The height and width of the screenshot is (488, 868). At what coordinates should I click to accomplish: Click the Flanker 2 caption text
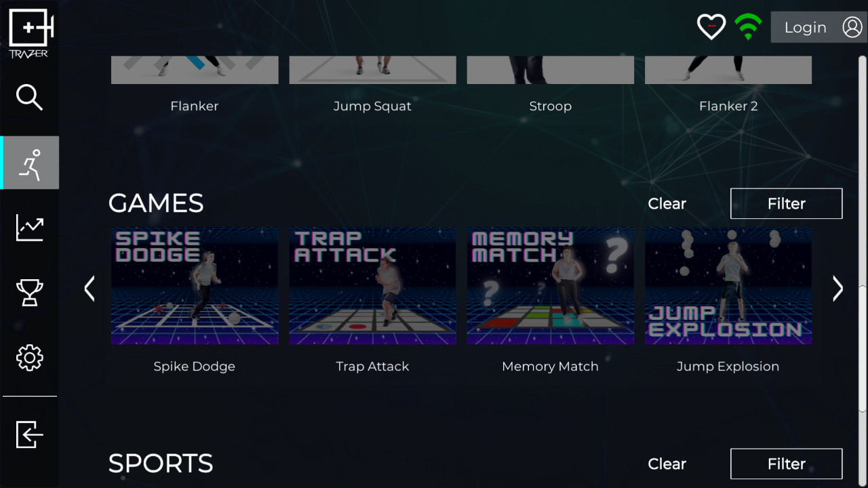tap(728, 106)
